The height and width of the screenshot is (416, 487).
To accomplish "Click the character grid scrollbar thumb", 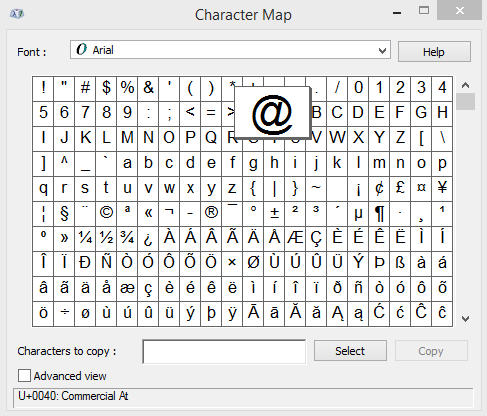I will pyautogui.click(x=465, y=101).
